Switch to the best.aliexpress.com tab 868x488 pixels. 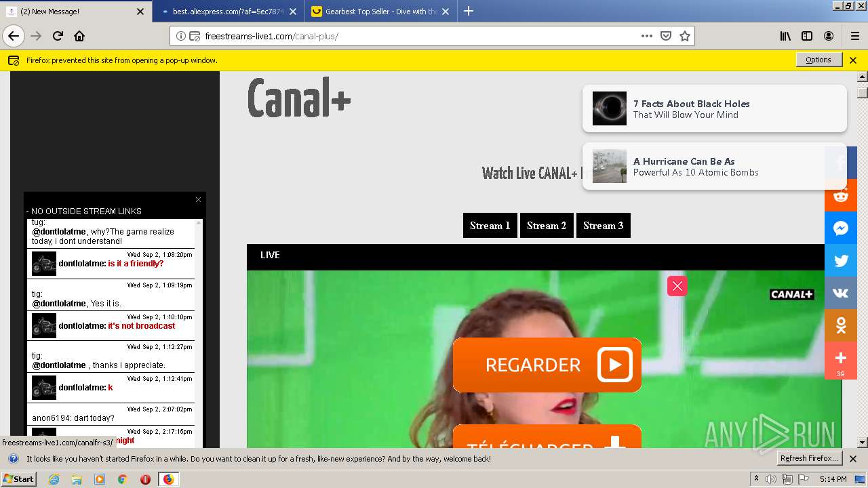click(x=227, y=12)
